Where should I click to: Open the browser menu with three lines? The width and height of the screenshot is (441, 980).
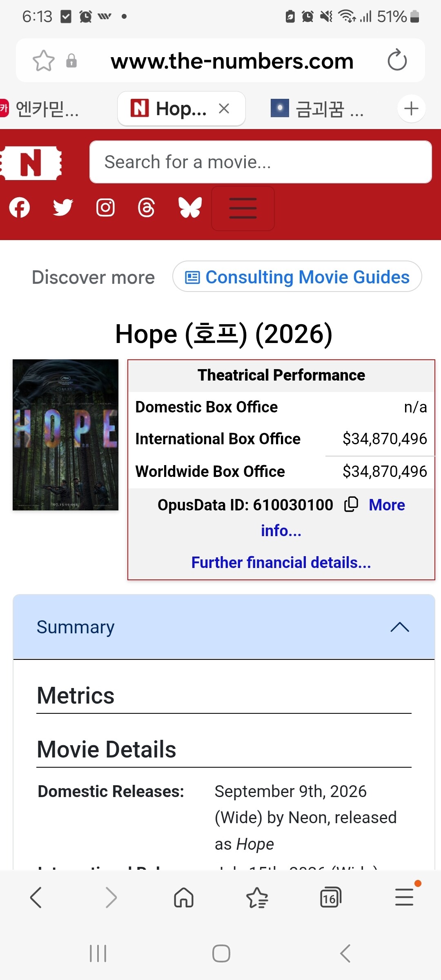click(404, 897)
